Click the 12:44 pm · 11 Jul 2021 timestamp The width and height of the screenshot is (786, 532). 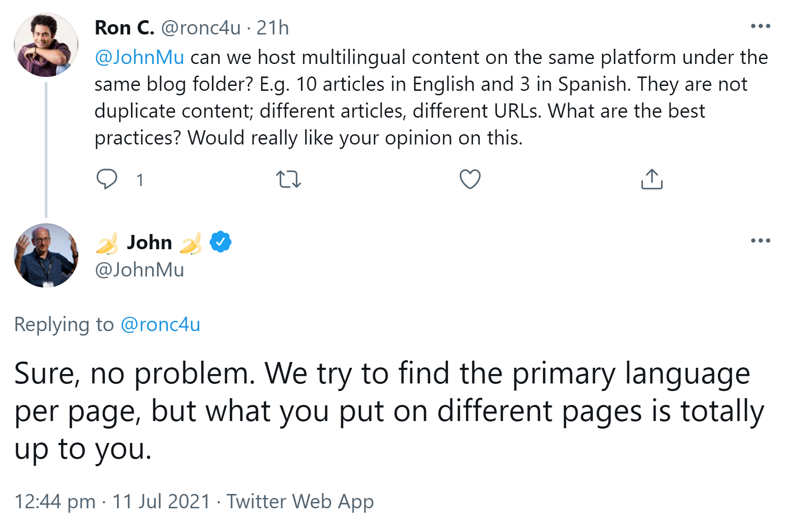[x=112, y=502]
